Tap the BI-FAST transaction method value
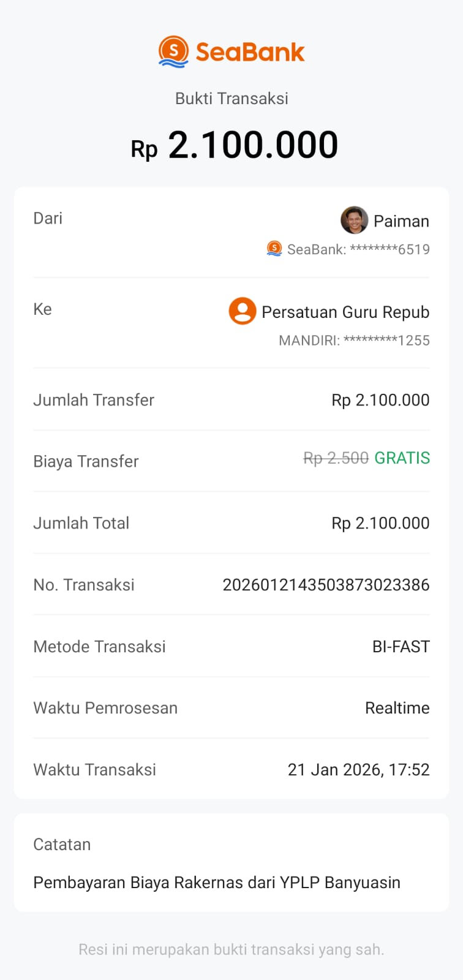This screenshot has height=980, width=463. 401,647
